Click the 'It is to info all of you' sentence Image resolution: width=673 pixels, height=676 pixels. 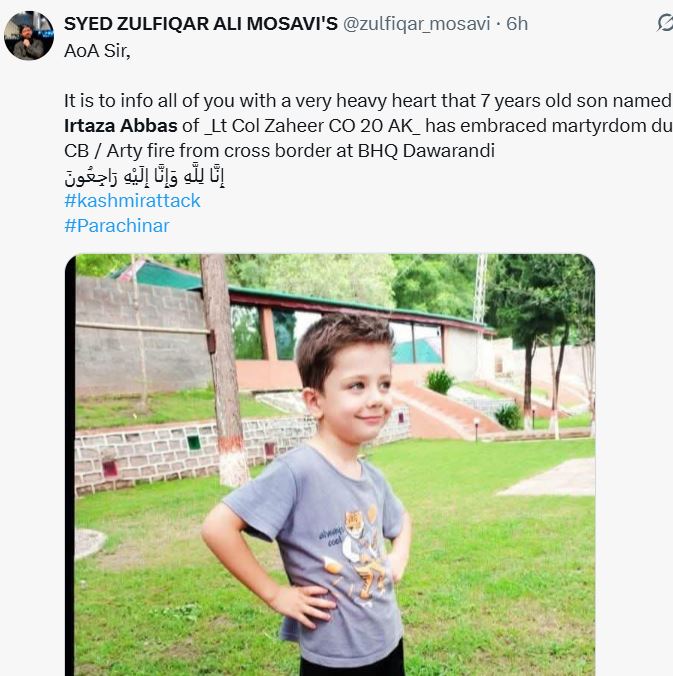149,101
